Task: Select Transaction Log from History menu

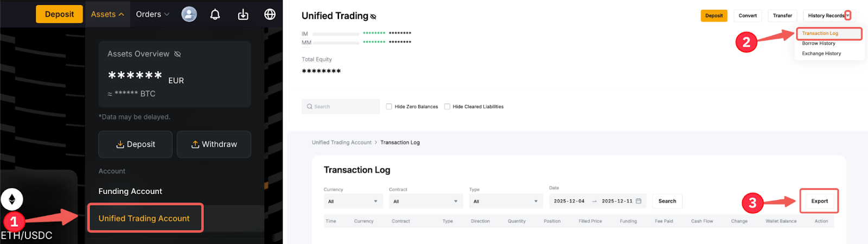Action: [x=820, y=33]
